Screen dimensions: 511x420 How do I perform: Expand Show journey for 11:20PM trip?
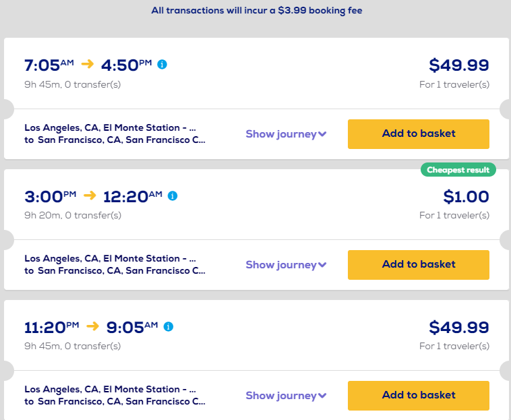[x=286, y=396]
